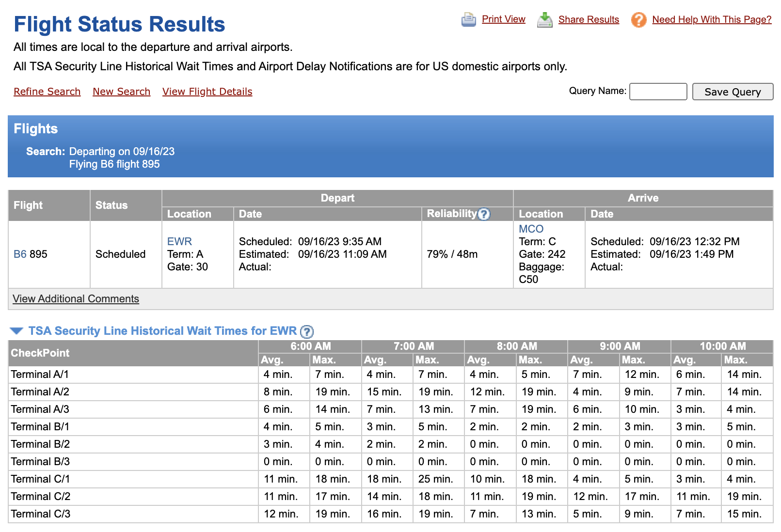
Task: Click the Flight column header
Action: pyautogui.click(x=28, y=205)
